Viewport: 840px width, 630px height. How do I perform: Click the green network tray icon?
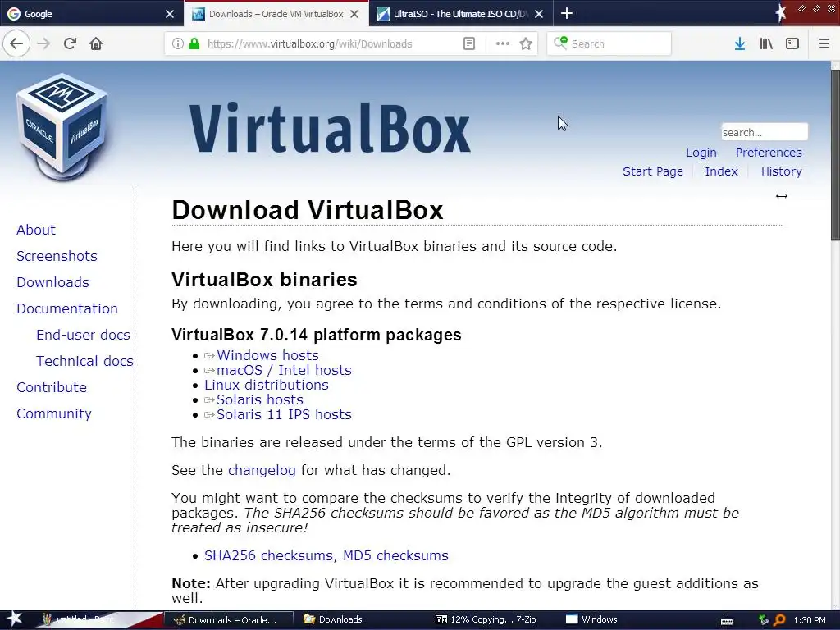764,620
